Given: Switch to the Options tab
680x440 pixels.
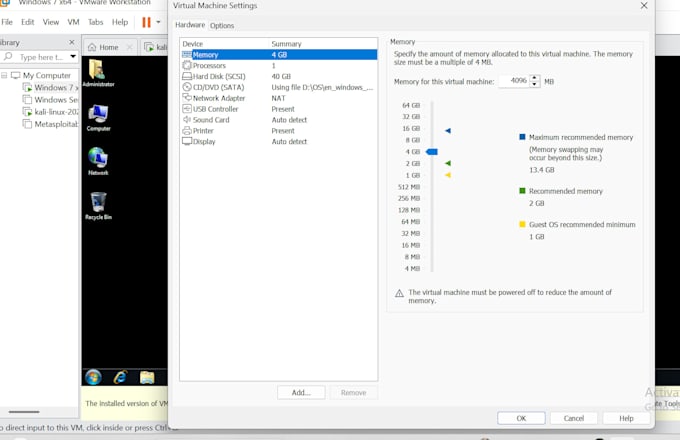Looking at the screenshot, I should [222, 26].
